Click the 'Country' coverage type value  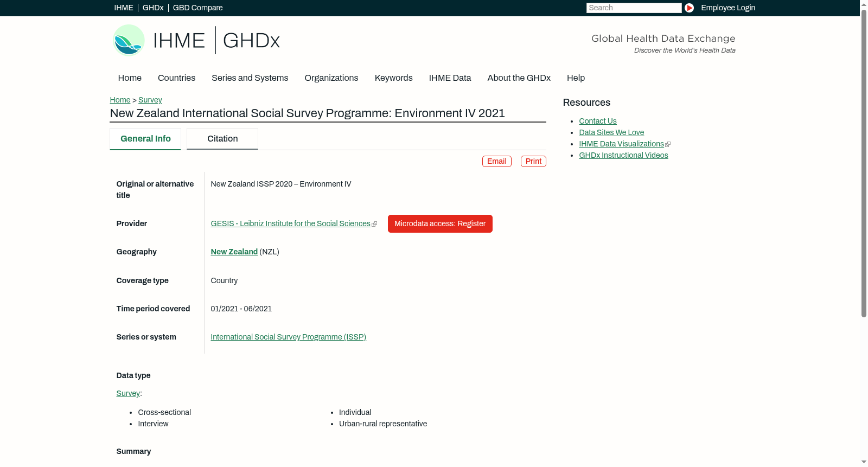point(224,280)
